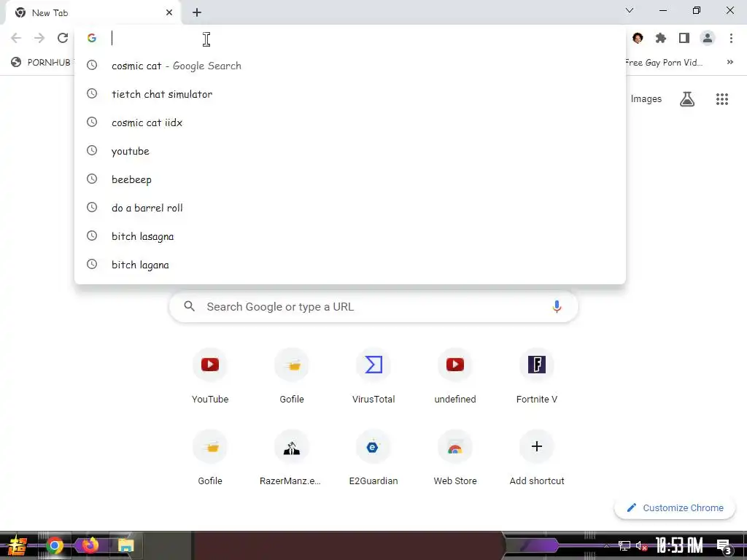Click the magnifier icon in the search box
The width and height of the screenshot is (747, 560).
189,307
